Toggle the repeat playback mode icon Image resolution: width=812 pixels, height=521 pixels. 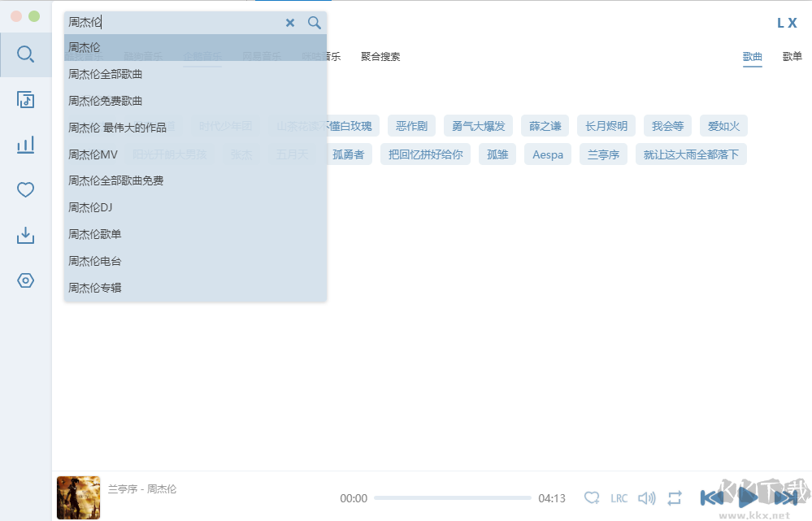[x=675, y=497]
